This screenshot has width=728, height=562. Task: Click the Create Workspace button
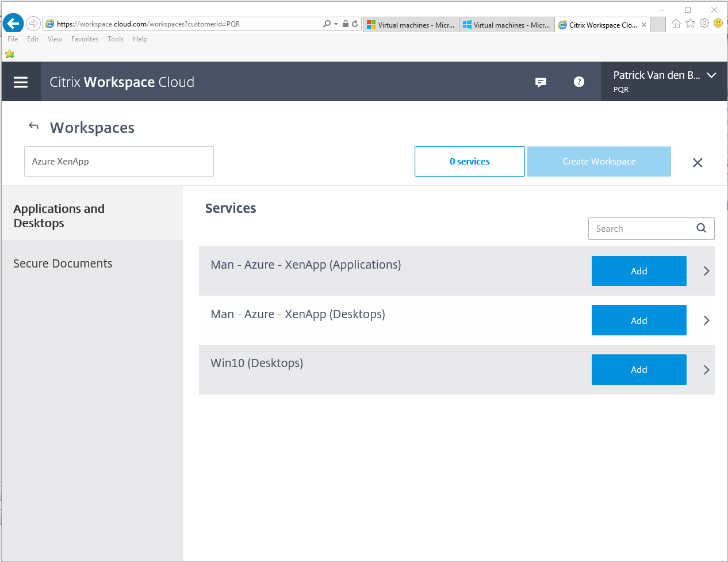599,161
